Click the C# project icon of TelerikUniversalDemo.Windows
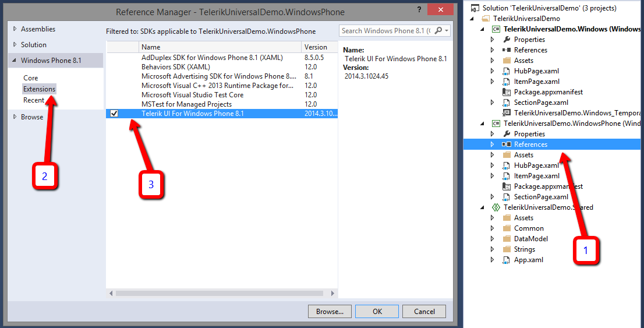Viewport: 644px width, 328px height. 496,29
